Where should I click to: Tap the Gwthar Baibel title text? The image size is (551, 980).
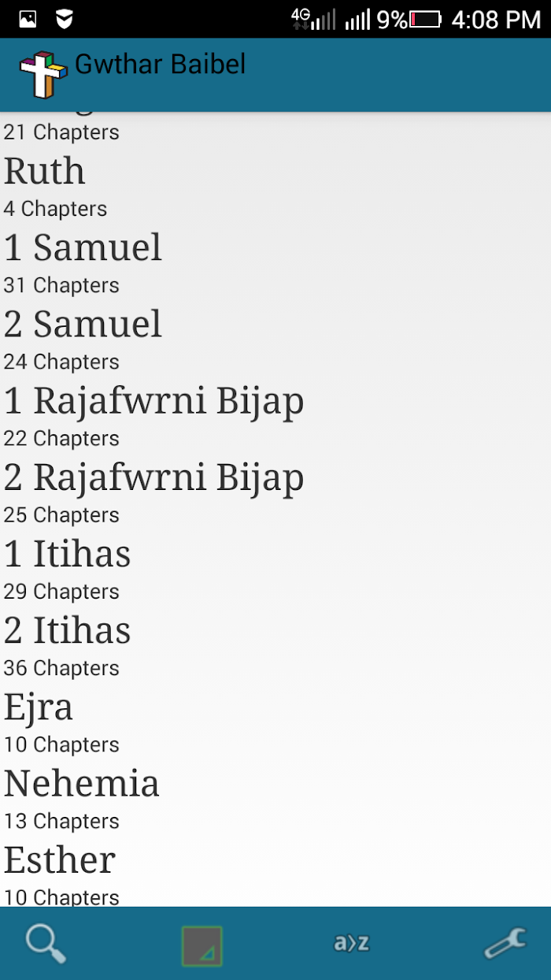(161, 64)
